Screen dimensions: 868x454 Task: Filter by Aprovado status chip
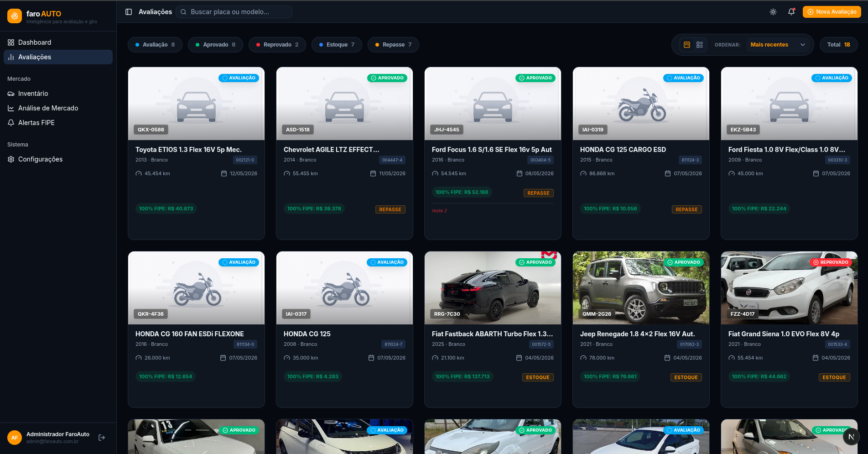215,45
